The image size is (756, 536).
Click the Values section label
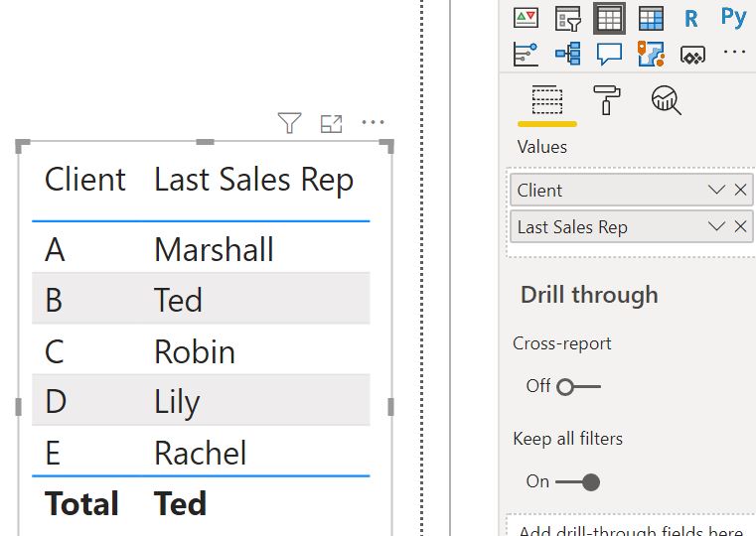542,147
